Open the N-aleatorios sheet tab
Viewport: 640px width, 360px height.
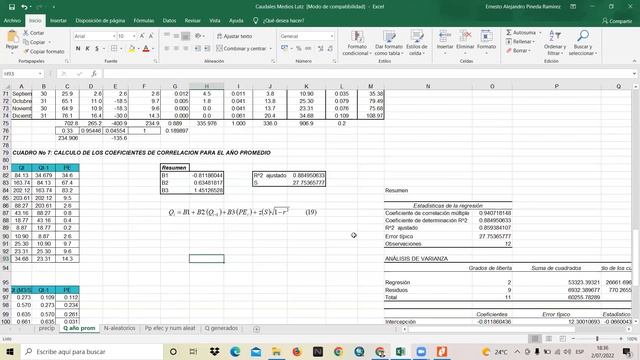click(x=120, y=328)
